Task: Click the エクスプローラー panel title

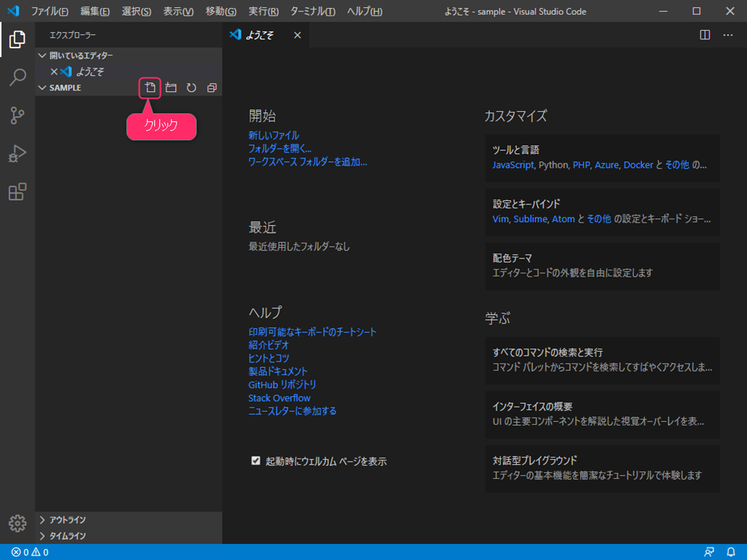Action: coord(72,35)
